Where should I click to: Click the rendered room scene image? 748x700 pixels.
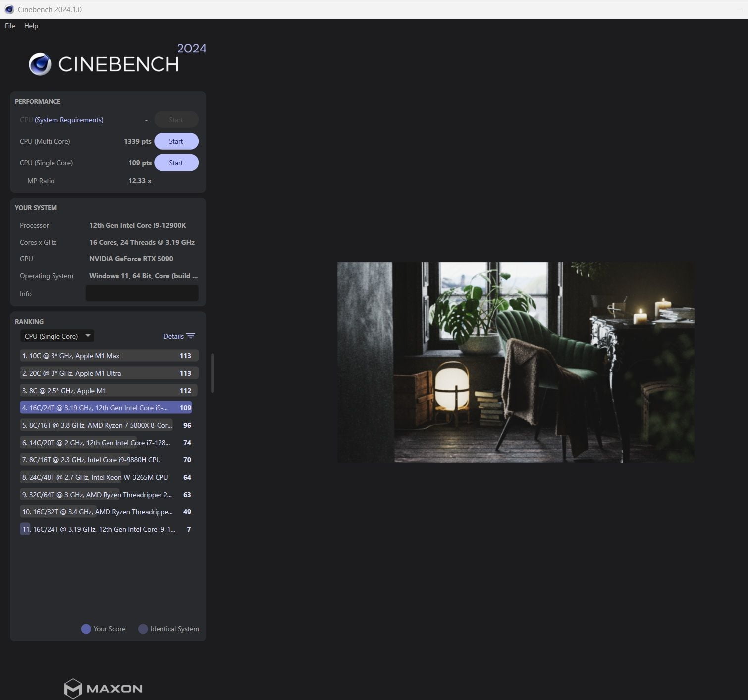point(516,362)
